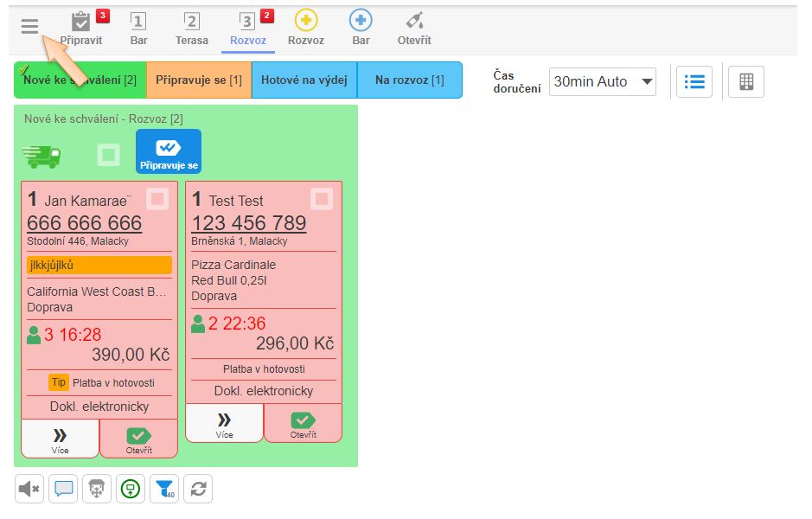Click the Připravit clipboard icon
The width and height of the screenshot is (812, 519).
click(x=80, y=22)
